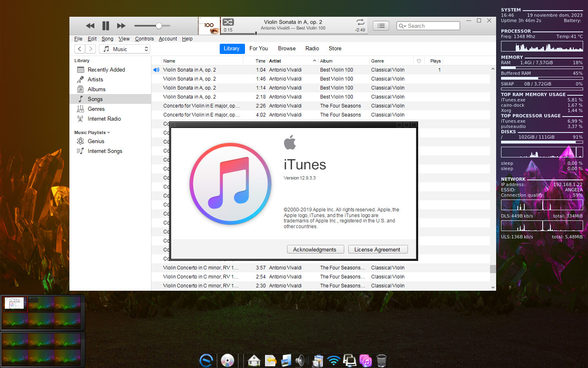Open the License Agreement

click(x=377, y=249)
